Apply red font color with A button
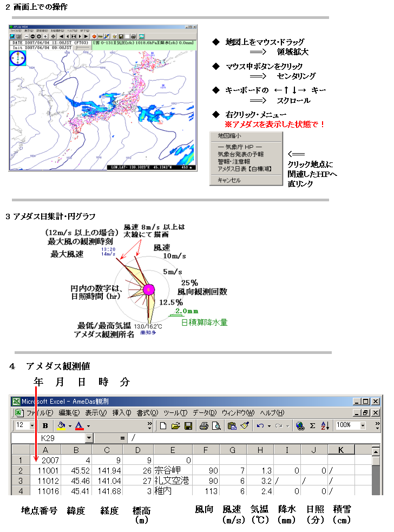394x532 pixels. 79,425
